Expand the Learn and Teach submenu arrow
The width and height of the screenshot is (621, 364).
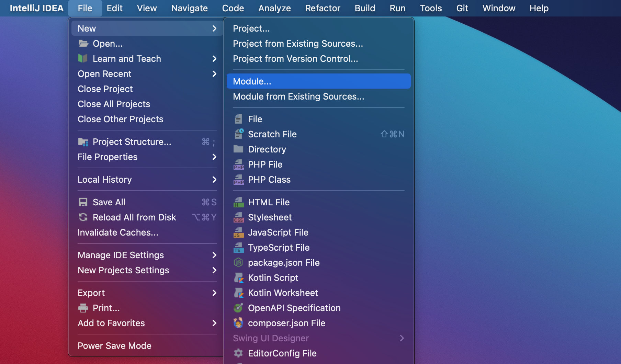coord(214,59)
